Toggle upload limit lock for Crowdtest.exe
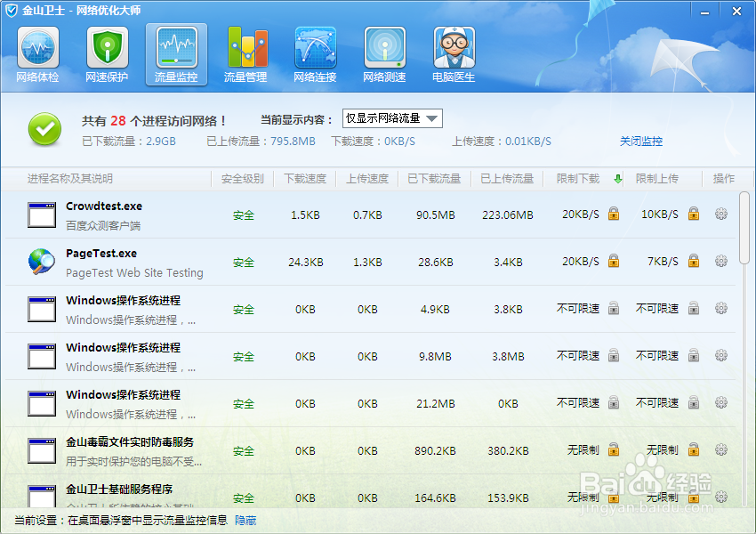Screen dimensions: 756x534 [x=694, y=214]
